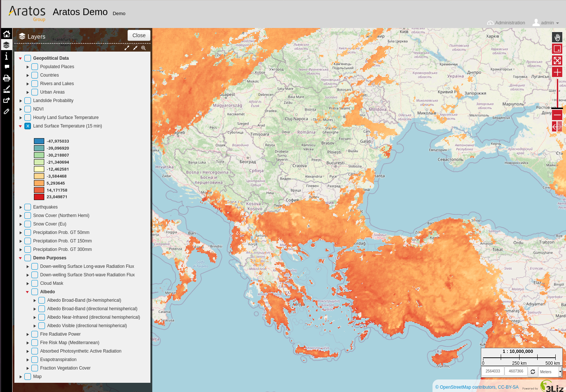Zoom to full map extent
The image size is (566, 392).
(557, 60)
